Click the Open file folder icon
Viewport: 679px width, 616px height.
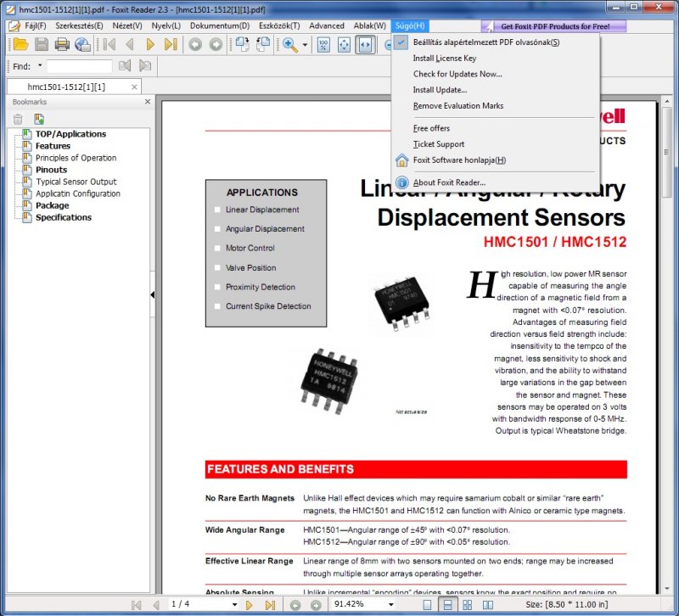pyautogui.click(x=20, y=45)
